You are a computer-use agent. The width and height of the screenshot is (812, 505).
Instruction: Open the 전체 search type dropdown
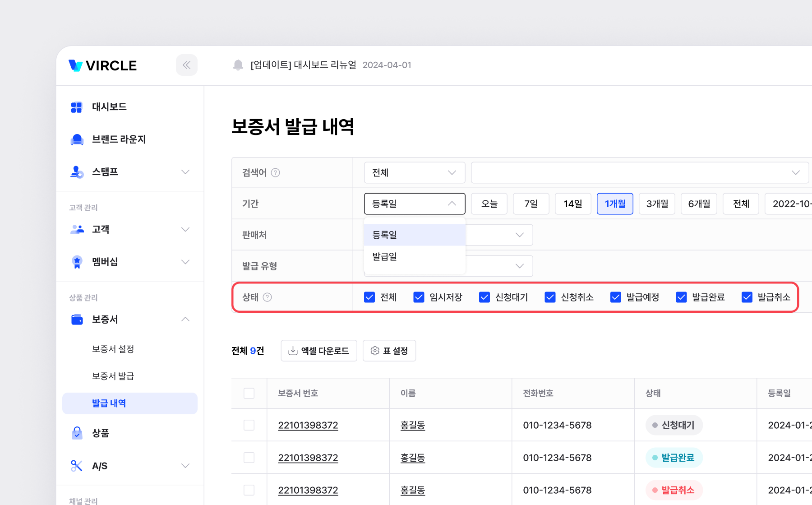point(414,173)
